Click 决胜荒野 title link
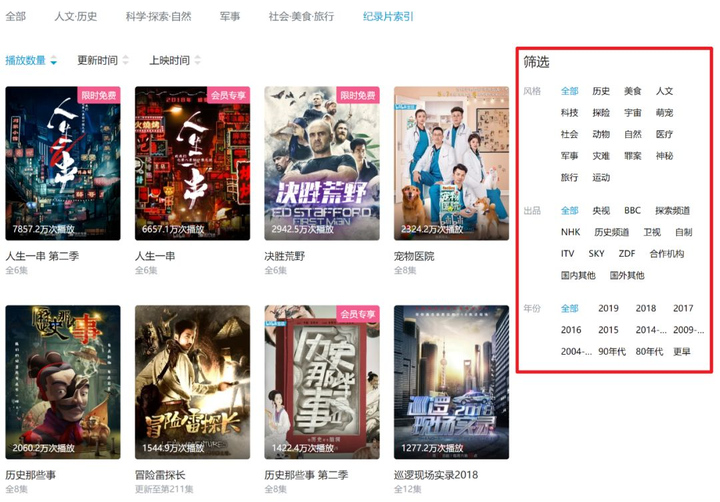Screen dimensions: 720x502 click(285, 256)
